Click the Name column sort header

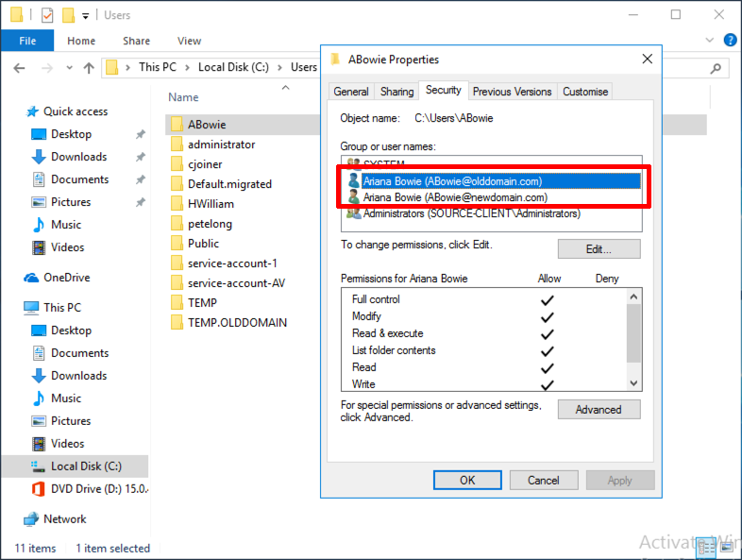click(183, 97)
